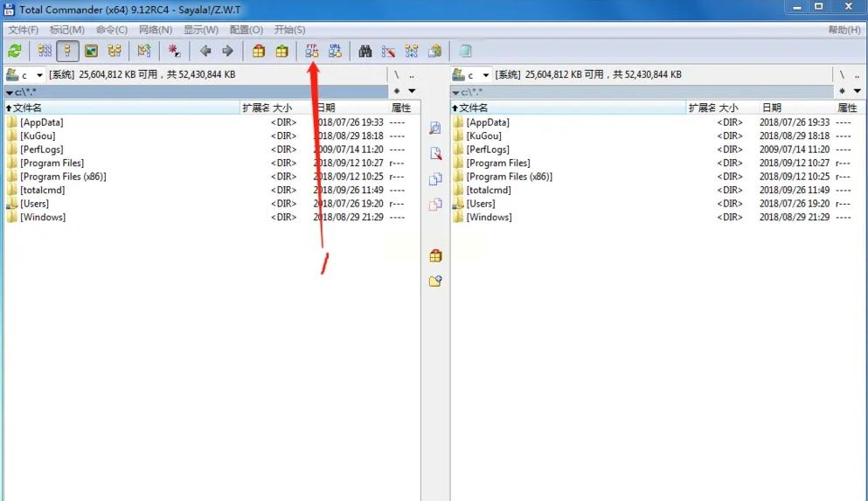The image size is (868, 501).
Task: Open the URL new FTP connection icon
Action: click(x=335, y=51)
